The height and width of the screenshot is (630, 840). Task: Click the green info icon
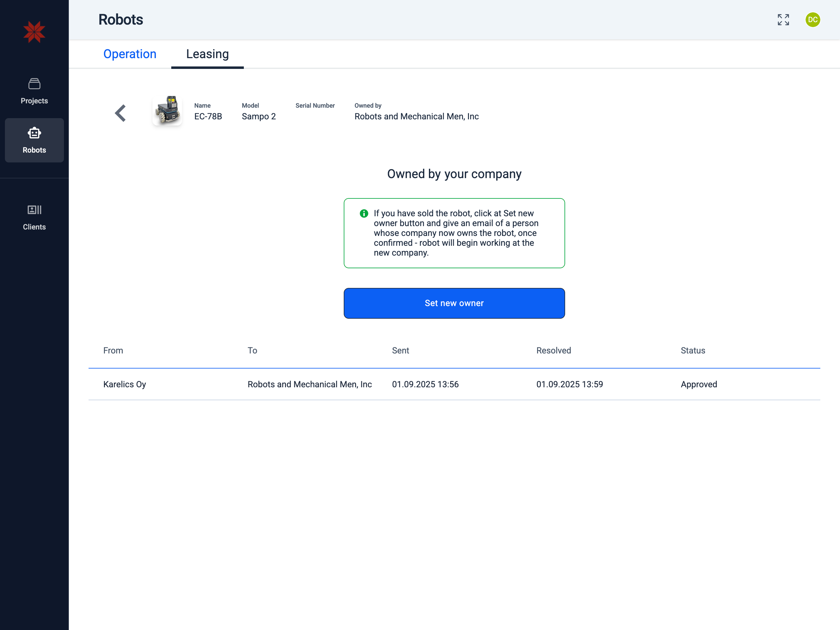364,213
